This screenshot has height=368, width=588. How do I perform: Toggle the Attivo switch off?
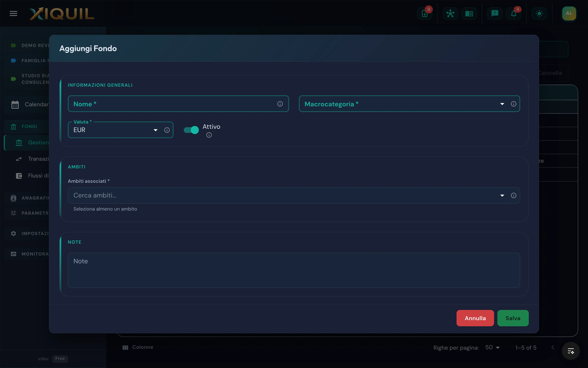coord(191,130)
